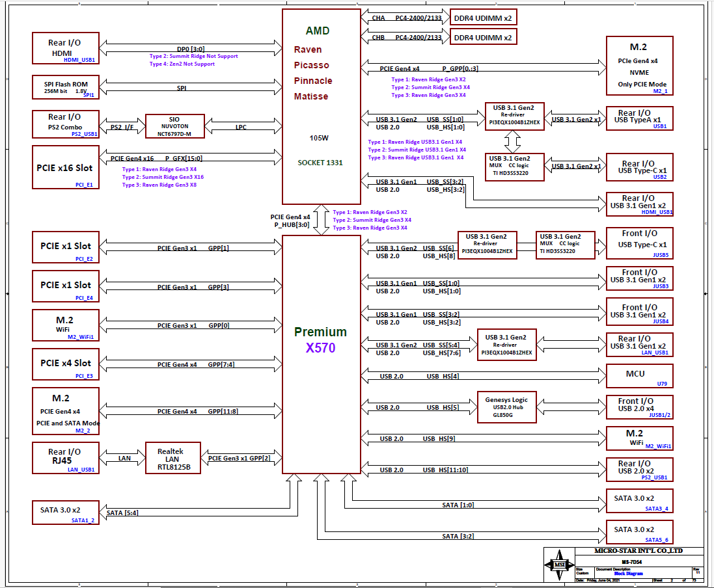Click the 'Type 4: Zen2 Not Support' note

(x=182, y=64)
